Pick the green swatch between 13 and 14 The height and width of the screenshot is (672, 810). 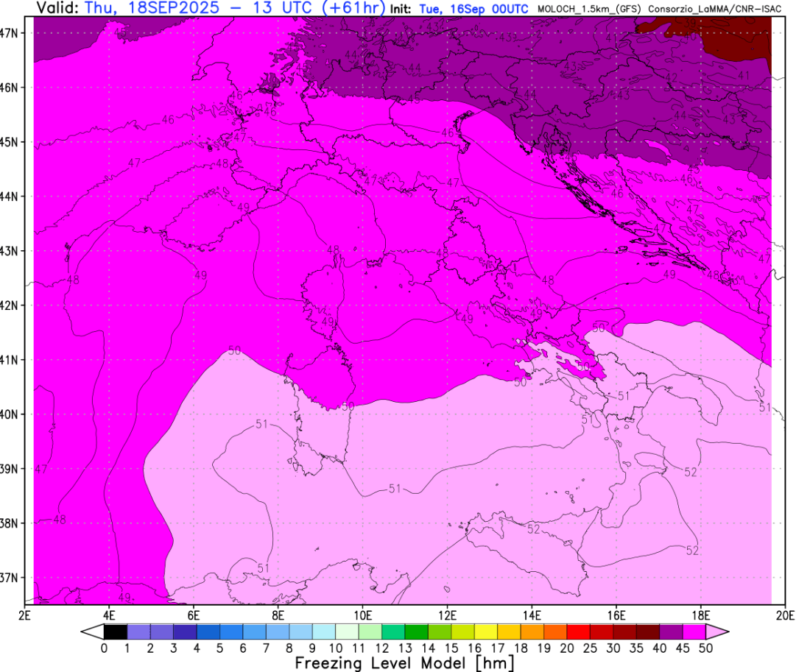click(x=417, y=632)
